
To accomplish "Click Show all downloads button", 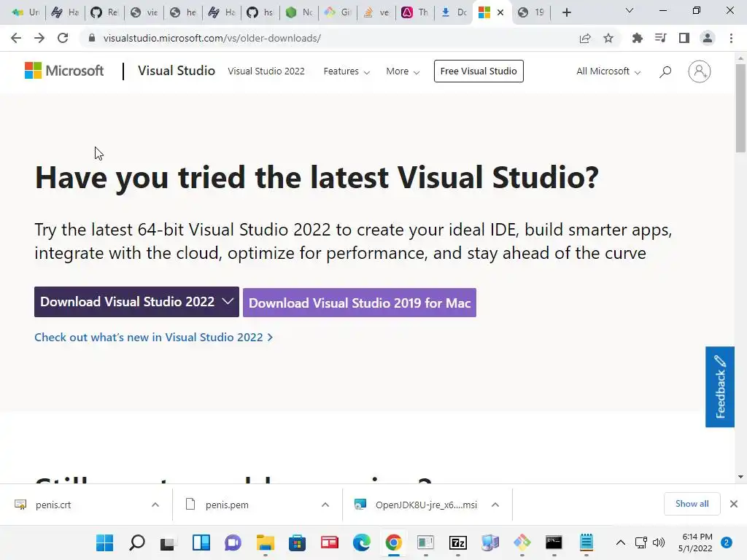I will click(x=692, y=504).
